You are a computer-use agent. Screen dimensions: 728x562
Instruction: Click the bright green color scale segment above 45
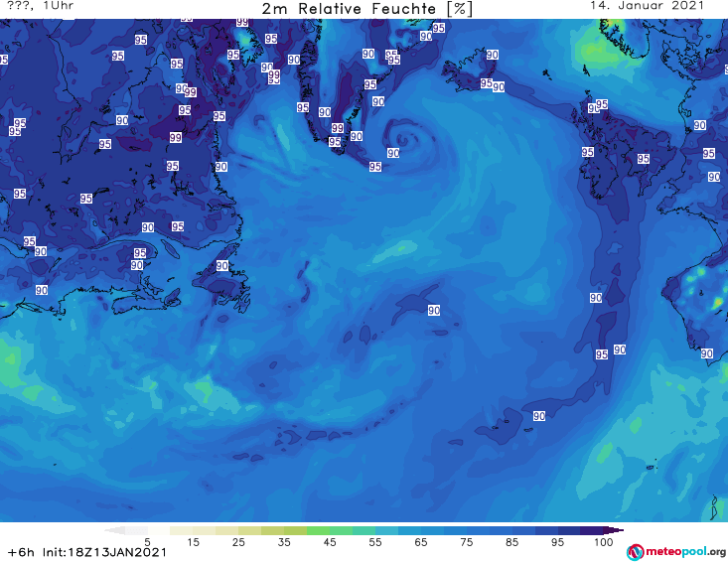click(318, 530)
